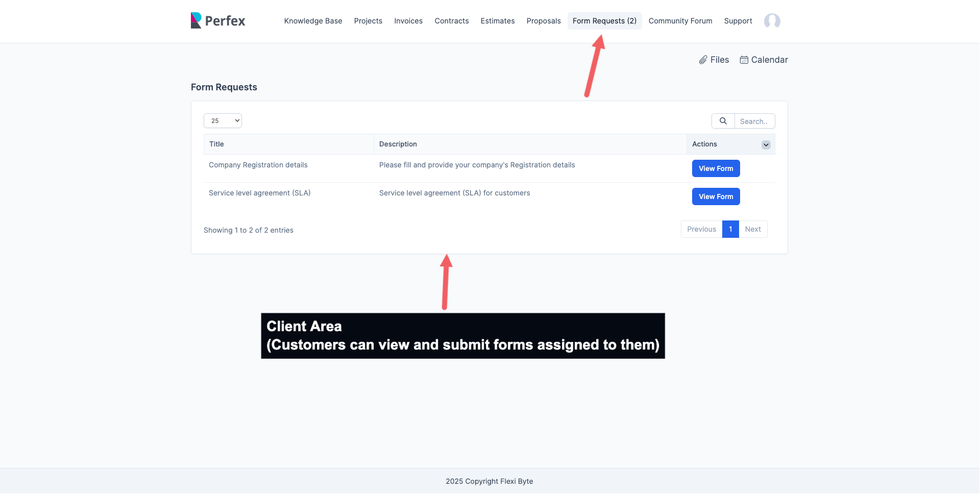Open the Contracts page
This screenshot has height=494, width=980.
pos(451,21)
